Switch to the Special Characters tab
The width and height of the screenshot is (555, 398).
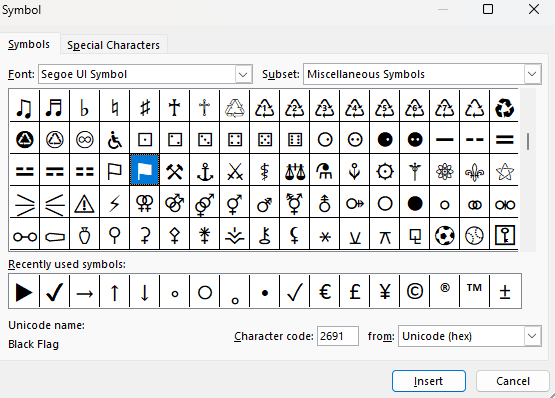coord(113,45)
